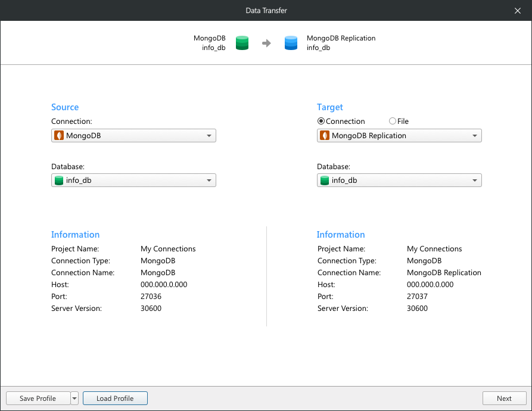Click the source MongoDB info_db header label
532x411 pixels.
(210, 43)
